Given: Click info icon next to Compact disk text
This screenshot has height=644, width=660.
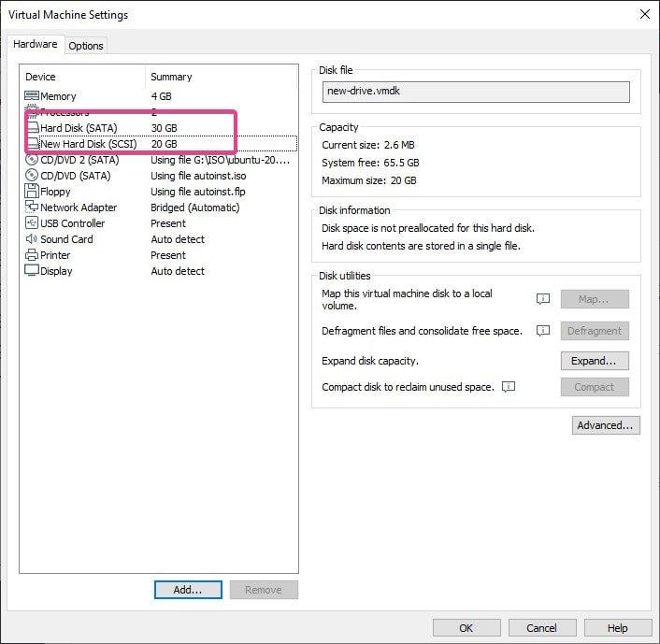Looking at the screenshot, I should 509,387.
